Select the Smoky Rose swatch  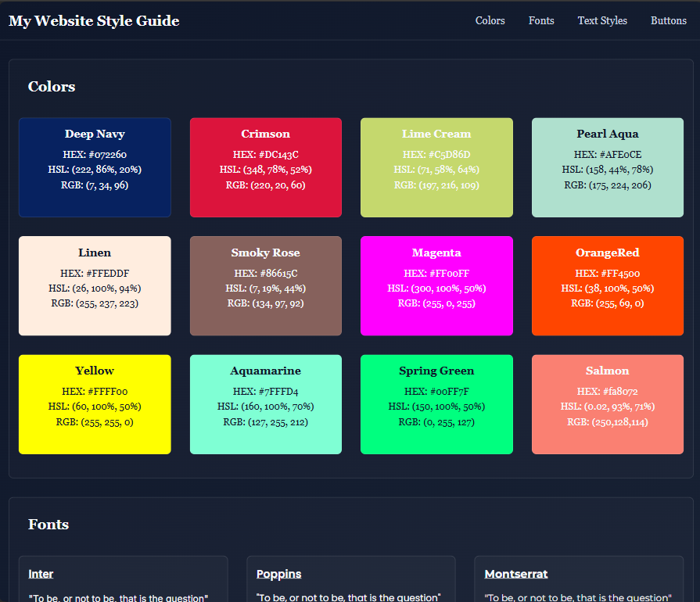click(x=265, y=285)
